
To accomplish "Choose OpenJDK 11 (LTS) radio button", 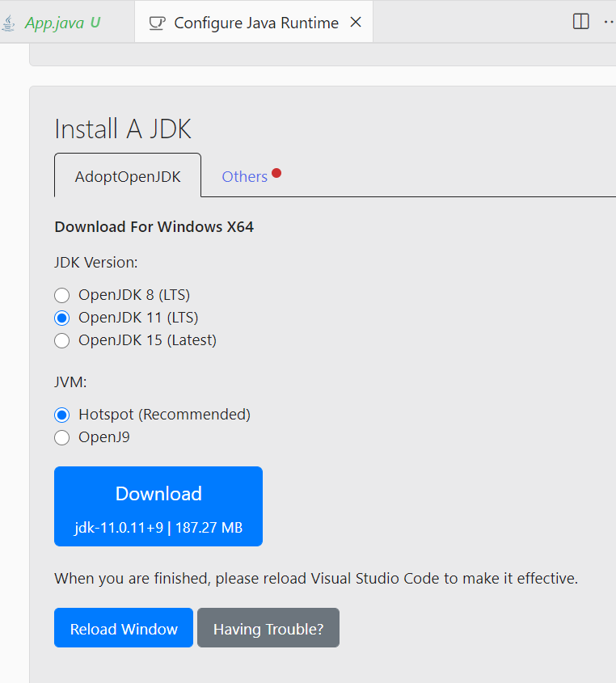I will coord(62,318).
